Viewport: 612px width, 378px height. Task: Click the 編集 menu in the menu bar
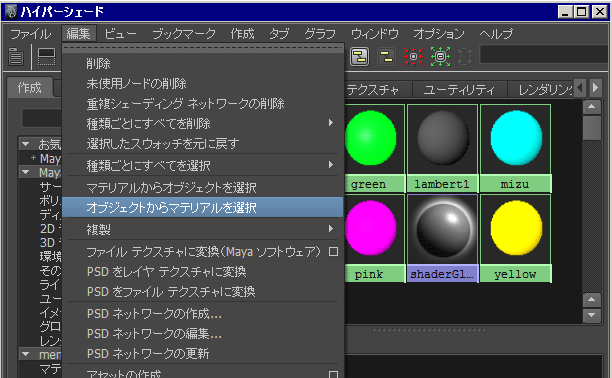78,34
